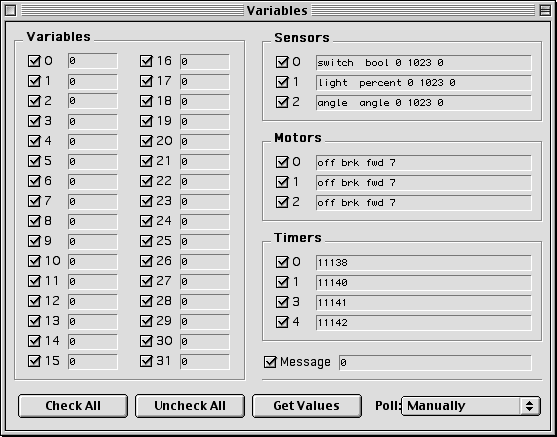Click the Poll popup arrows

pos(530,406)
